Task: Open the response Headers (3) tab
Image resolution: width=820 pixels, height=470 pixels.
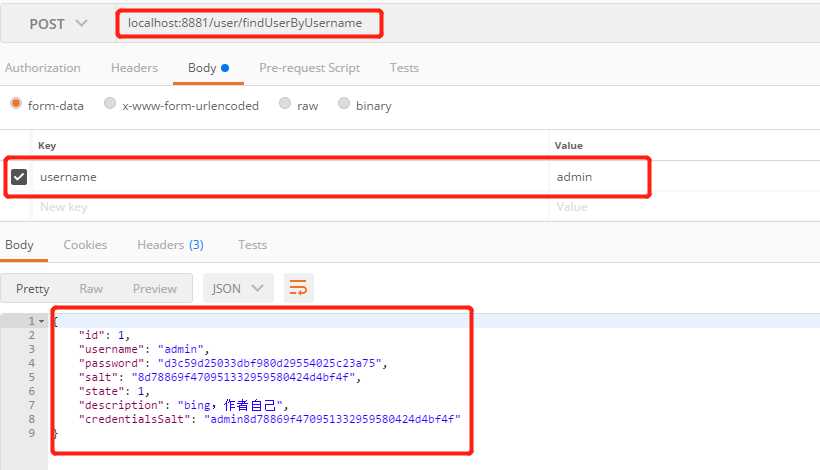Action: click(x=170, y=245)
